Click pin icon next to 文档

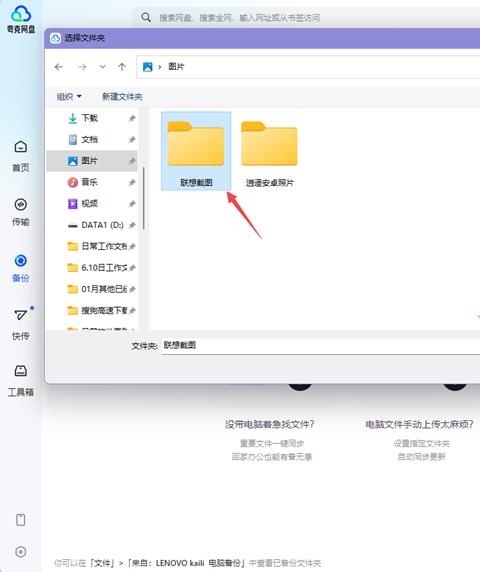[132, 140]
